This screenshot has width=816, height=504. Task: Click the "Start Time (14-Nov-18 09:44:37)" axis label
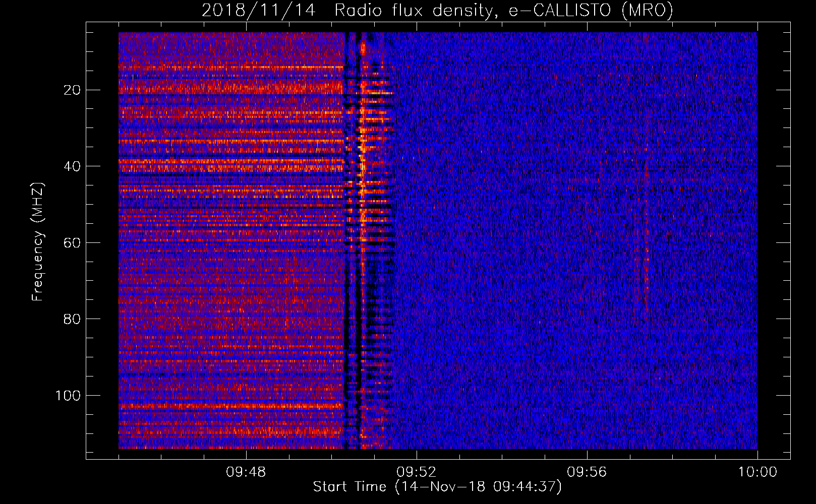tap(437, 487)
